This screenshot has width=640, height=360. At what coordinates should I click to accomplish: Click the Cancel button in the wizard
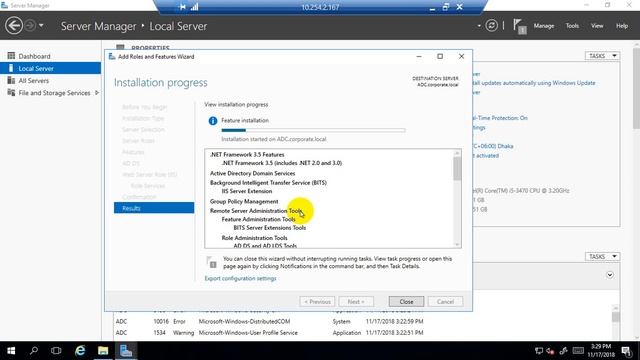click(445, 302)
